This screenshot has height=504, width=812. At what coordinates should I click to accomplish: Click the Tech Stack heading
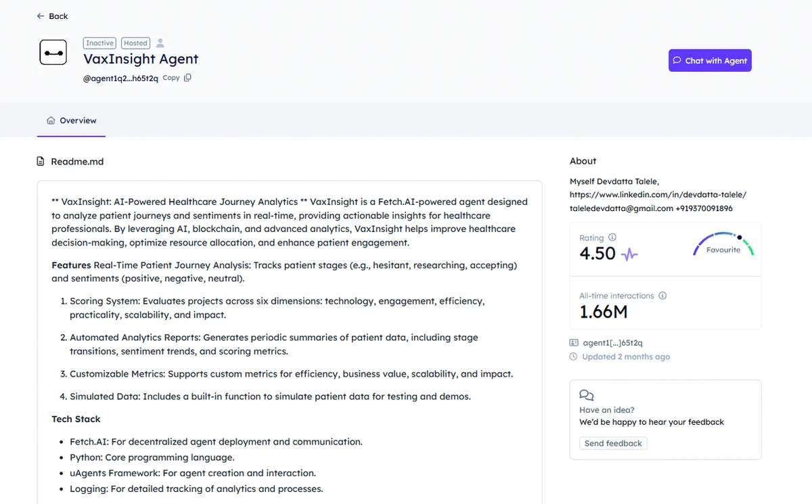pos(76,419)
